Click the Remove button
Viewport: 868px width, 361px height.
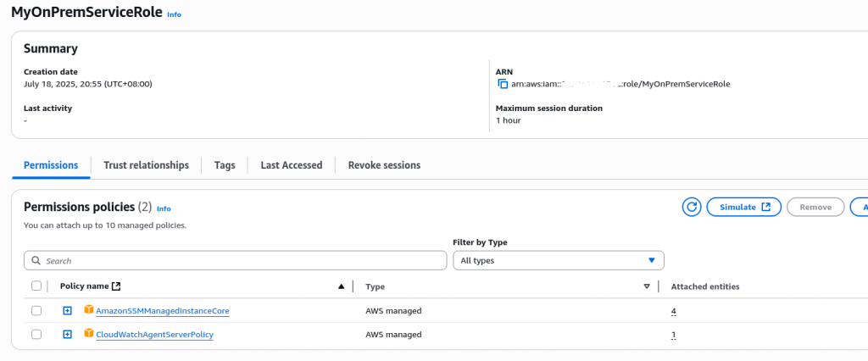tap(815, 207)
